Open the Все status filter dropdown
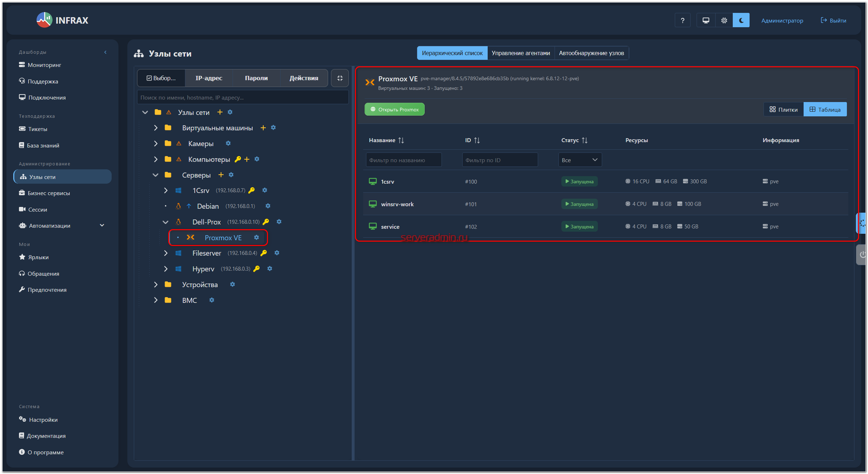 [x=580, y=160]
